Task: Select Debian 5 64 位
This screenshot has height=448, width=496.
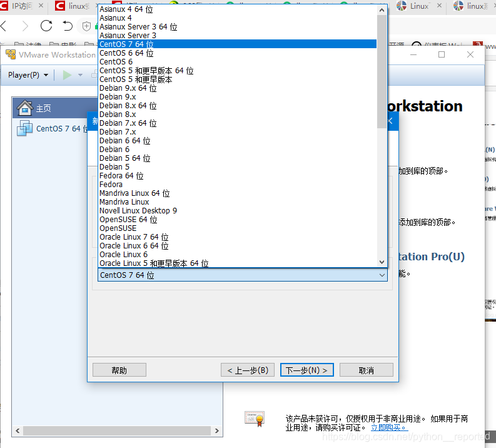Action: [237, 158]
